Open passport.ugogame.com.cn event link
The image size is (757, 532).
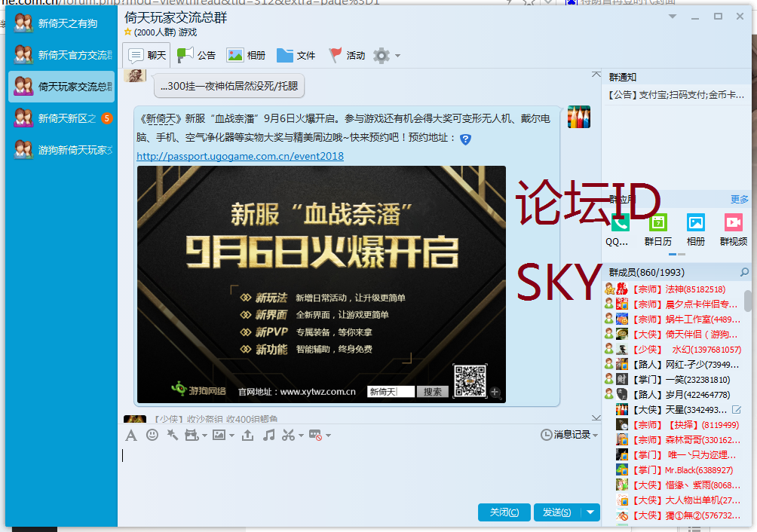coord(240,156)
